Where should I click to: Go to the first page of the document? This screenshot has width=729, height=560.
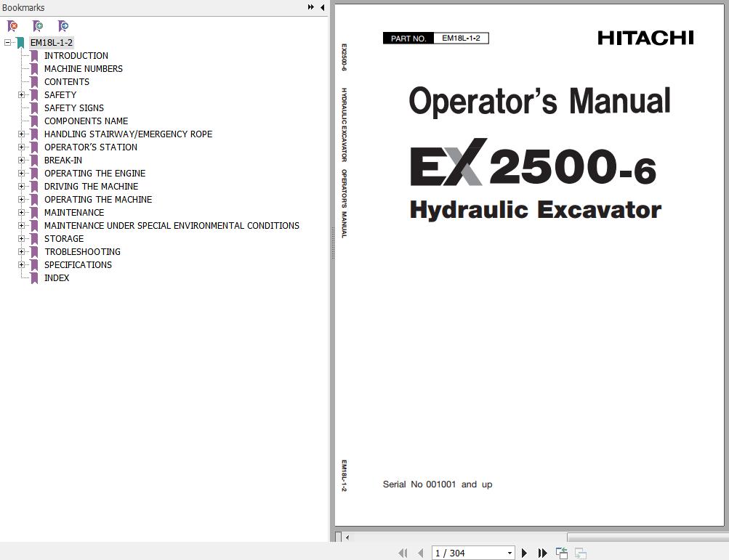[403, 553]
